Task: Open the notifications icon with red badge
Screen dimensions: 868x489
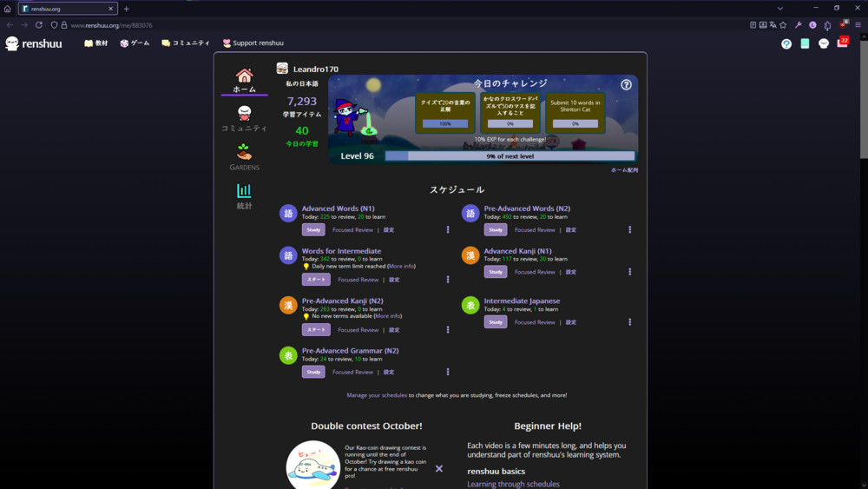Action: coord(842,43)
